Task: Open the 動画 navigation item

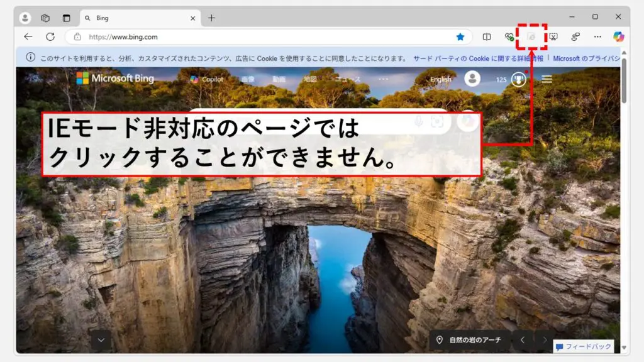Action: 279,79
